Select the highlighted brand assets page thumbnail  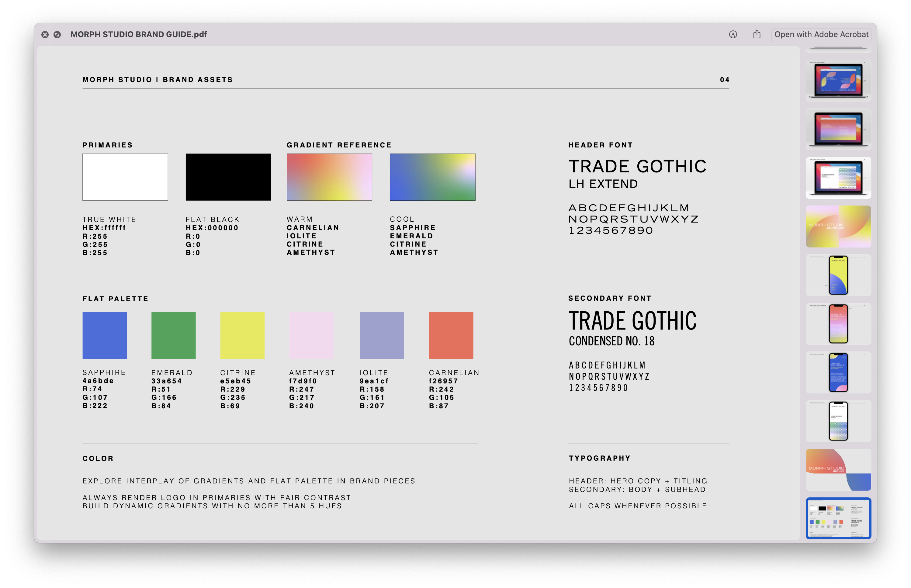tap(838, 518)
